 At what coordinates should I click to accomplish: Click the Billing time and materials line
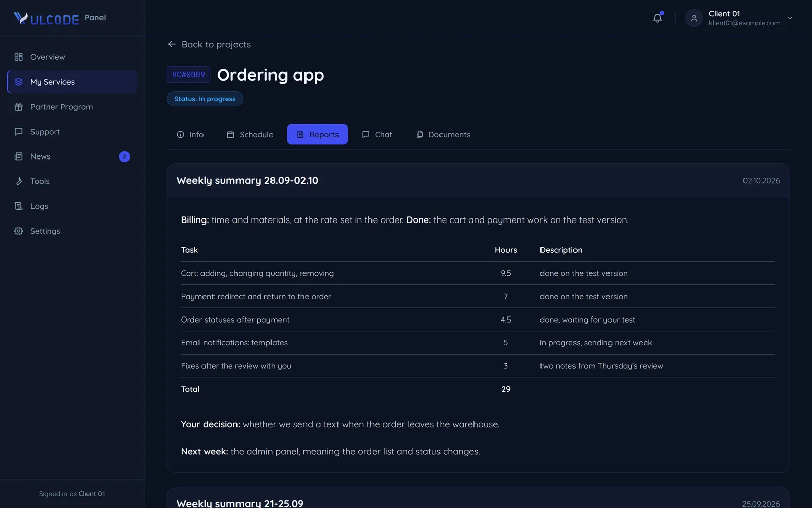tap(404, 220)
